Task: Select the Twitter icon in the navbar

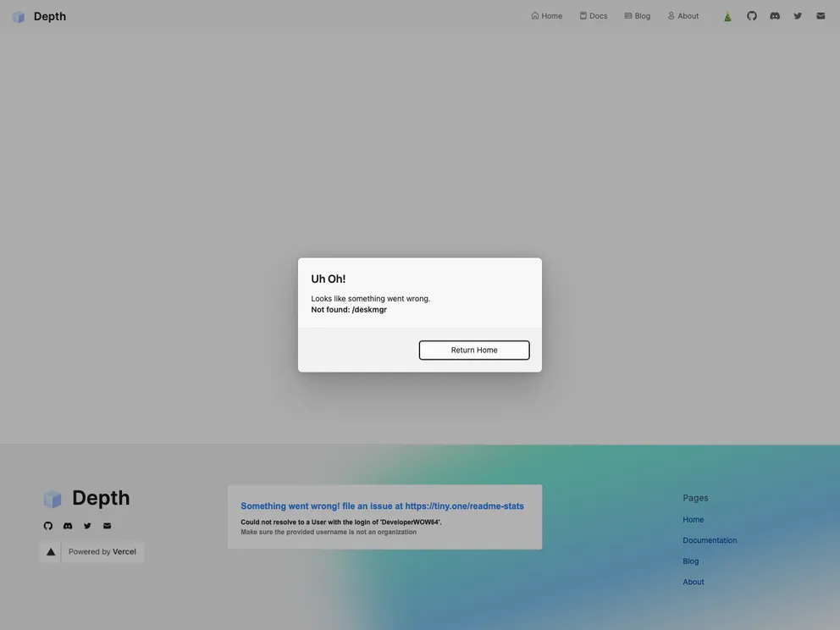Action: click(797, 15)
